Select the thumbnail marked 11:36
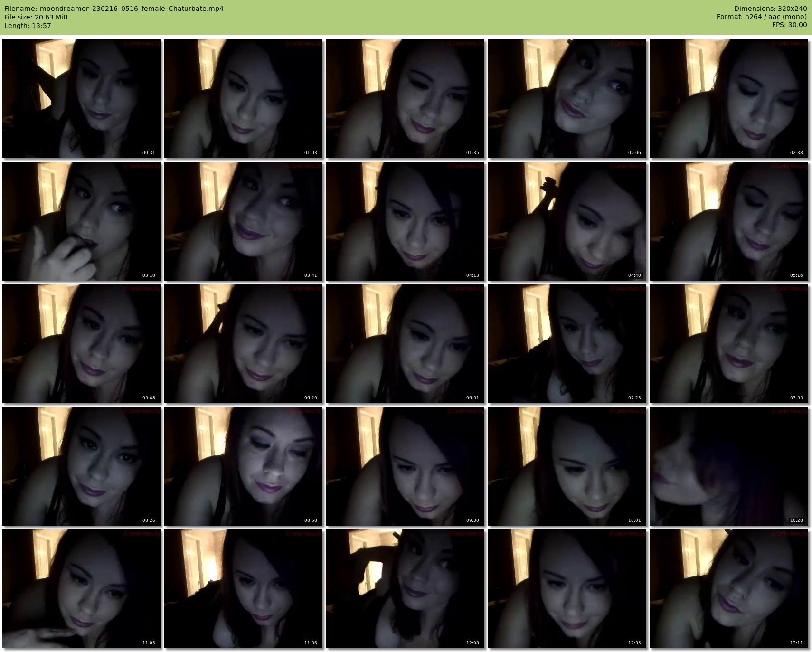Viewport: 812px width, 652px height. [x=244, y=589]
